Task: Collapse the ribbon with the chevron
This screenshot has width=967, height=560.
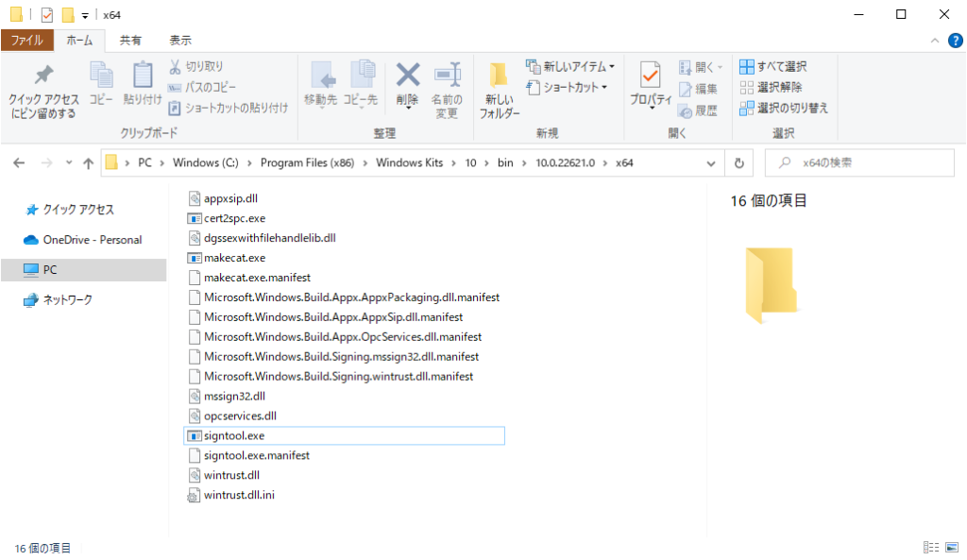Action: (935, 41)
